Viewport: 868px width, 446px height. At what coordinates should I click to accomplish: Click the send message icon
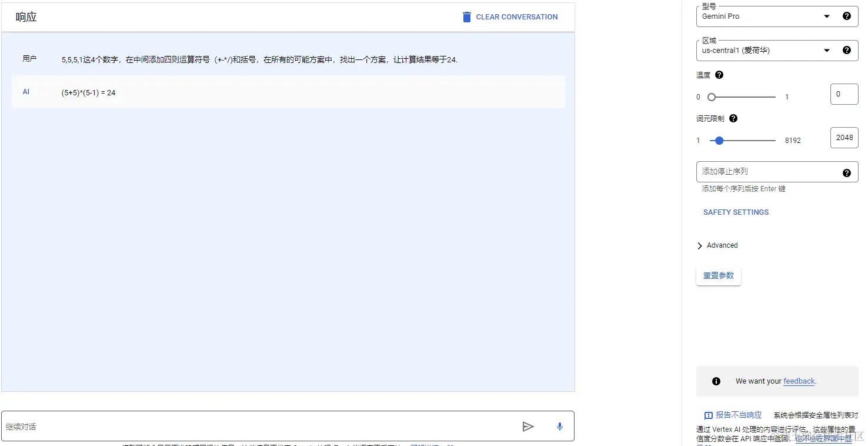pyautogui.click(x=528, y=426)
